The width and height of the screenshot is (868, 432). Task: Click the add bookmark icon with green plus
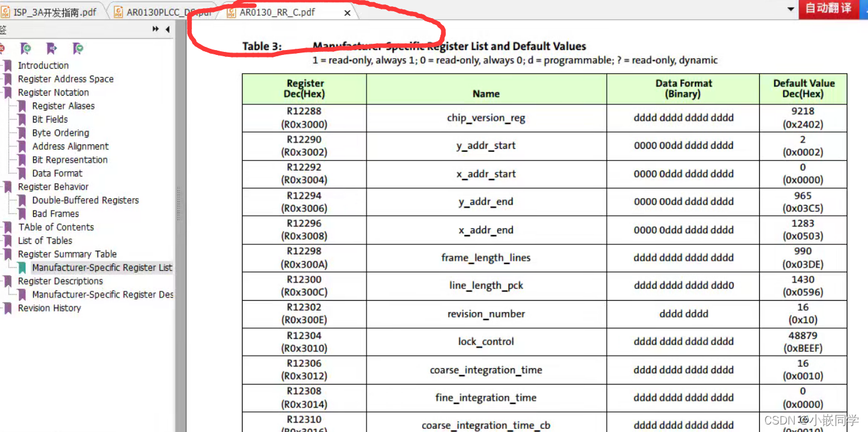[x=26, y=48]
